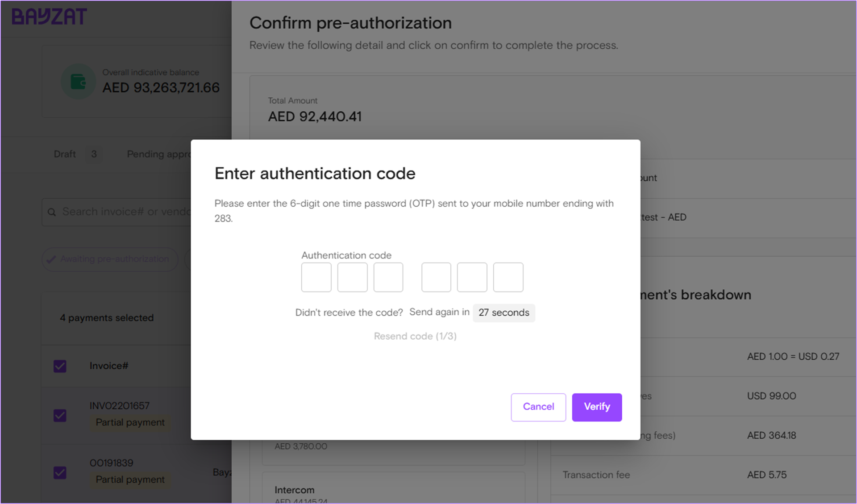Click the Bayzat logo
Image resolution: width=857 pixels, height=504 pixels.
point(49,17)
